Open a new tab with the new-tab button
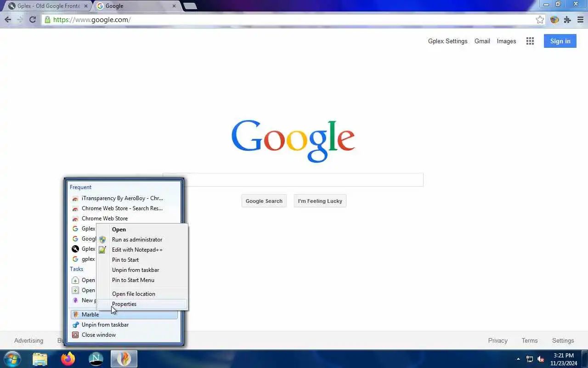Screen dimensions: 588x368 (190, 6)
